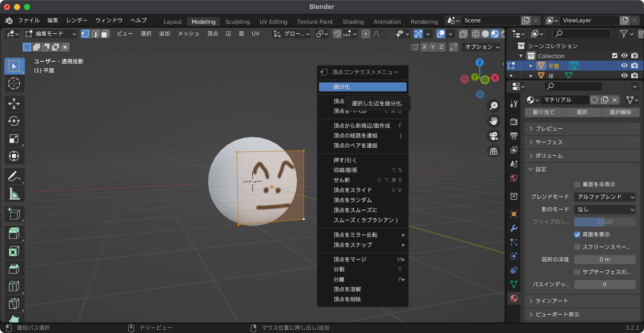The height and width of the screenshot is (333, 644).
Task: Enable vertex select mode
Action: point(85,34)
